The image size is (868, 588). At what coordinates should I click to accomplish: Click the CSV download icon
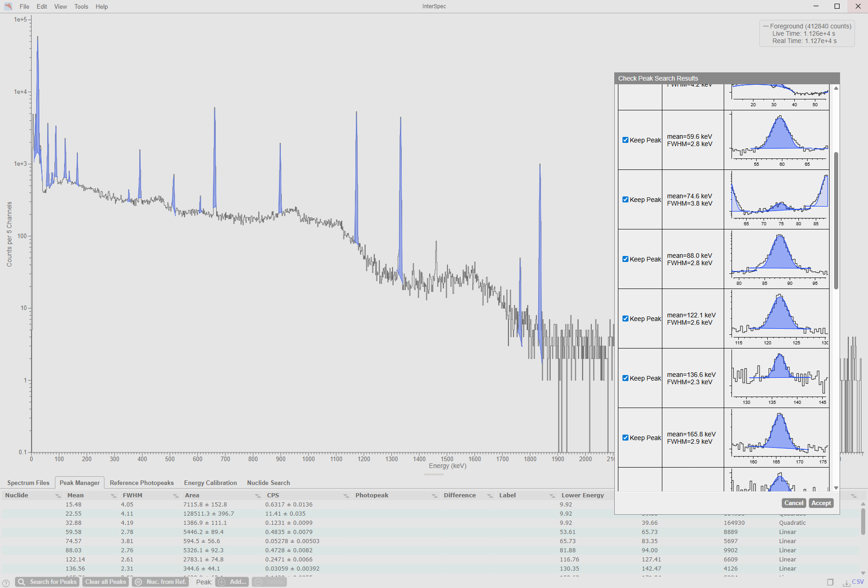point(846,583)
